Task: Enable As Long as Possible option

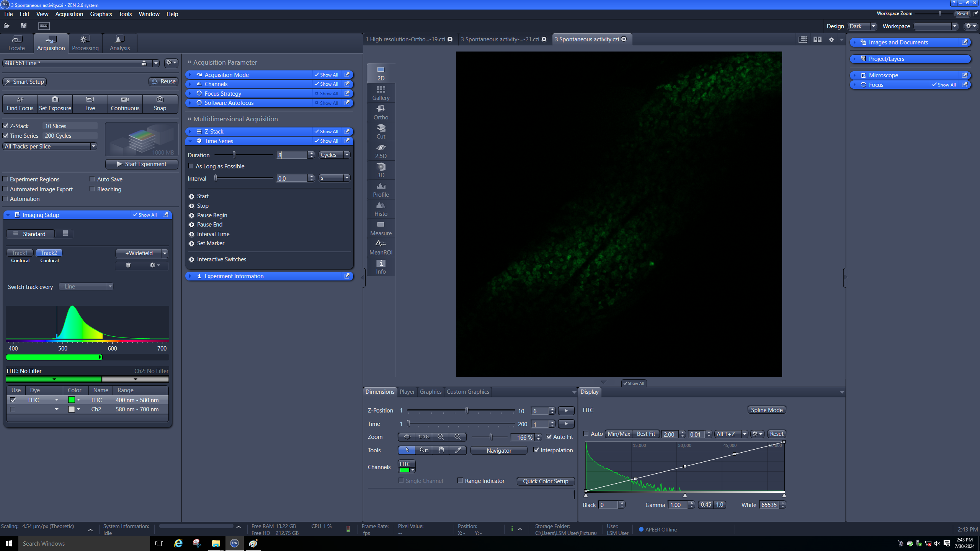Action: coord(191,166)
